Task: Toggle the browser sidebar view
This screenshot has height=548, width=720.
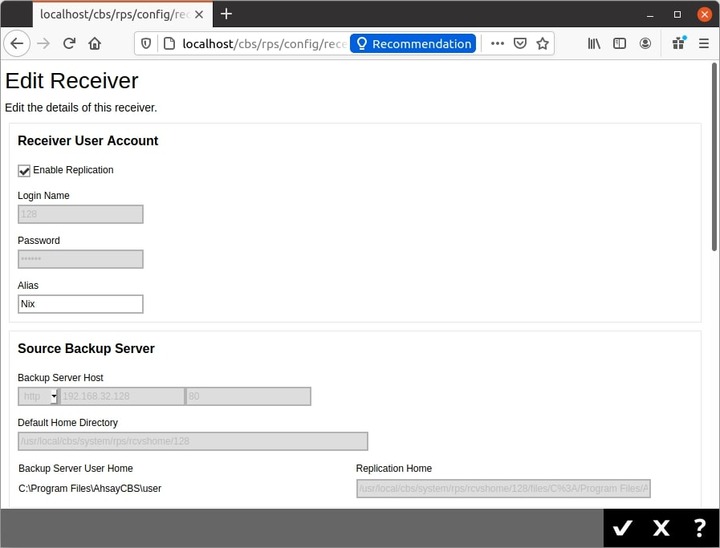Action: click(x=620, y=44)
